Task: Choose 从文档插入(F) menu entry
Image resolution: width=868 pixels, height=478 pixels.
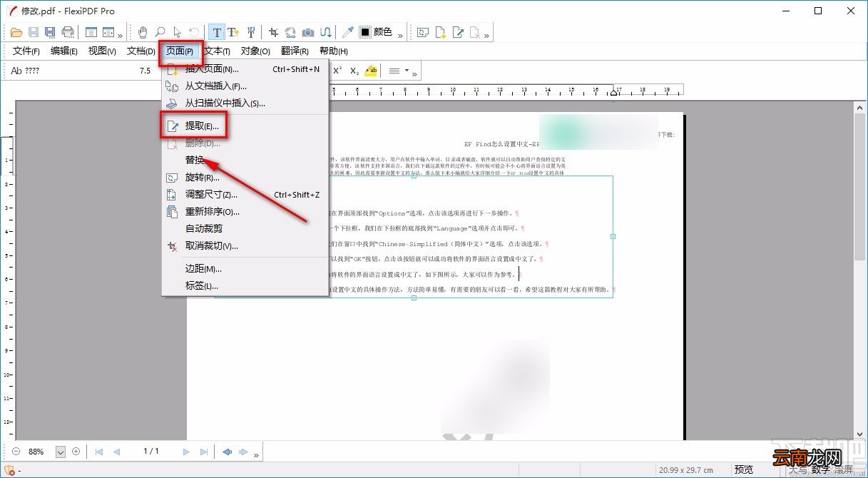Action: point(245,86)
